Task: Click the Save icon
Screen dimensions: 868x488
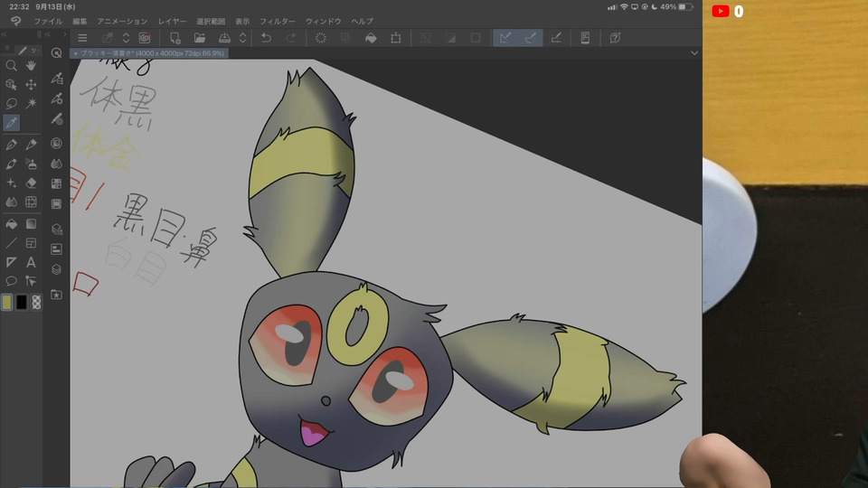Action: (x=224, y=38)
